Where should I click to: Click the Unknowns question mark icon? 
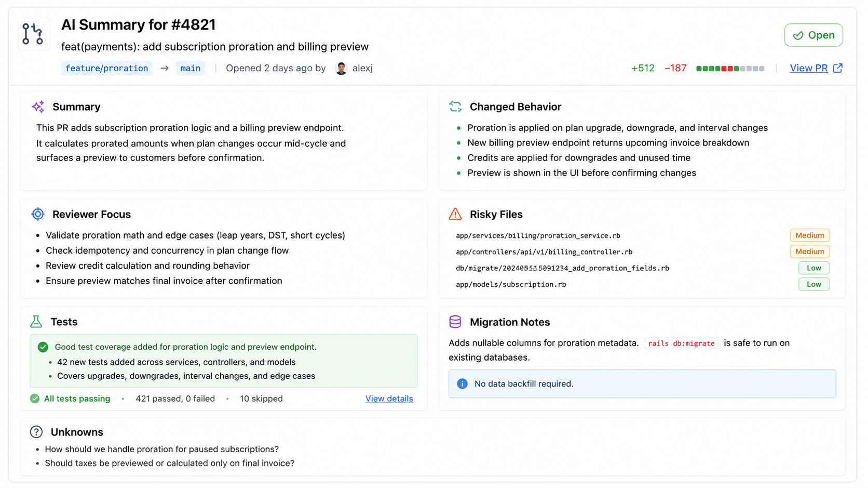coord(36,432)
